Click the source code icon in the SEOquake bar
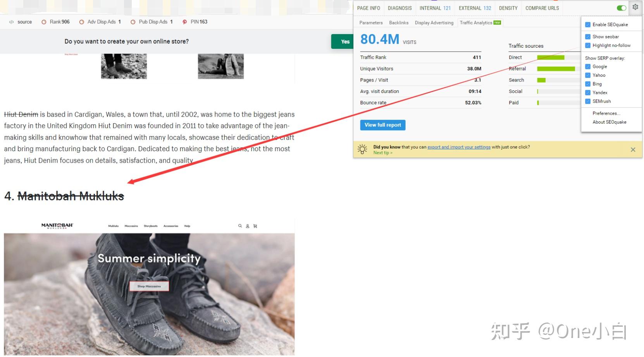644x357 pixels. pos(11,22)
